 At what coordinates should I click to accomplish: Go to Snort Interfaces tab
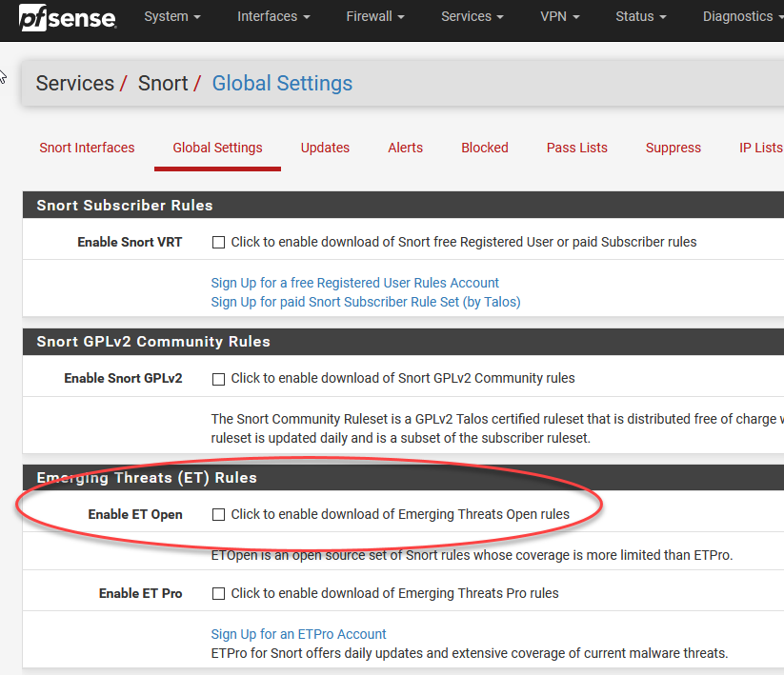pyautogui.click(x=87, y=148)
